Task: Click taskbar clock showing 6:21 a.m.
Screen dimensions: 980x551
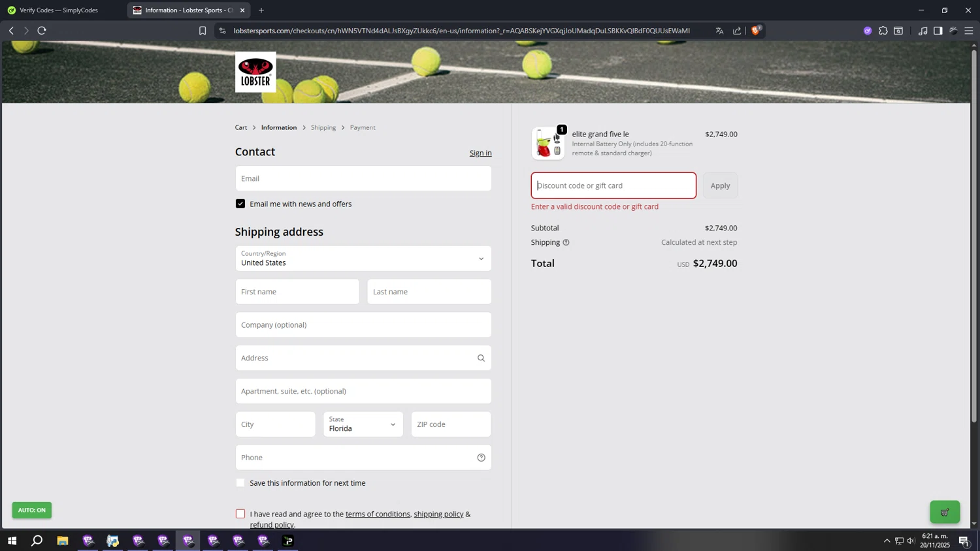Action: [935, 541]
